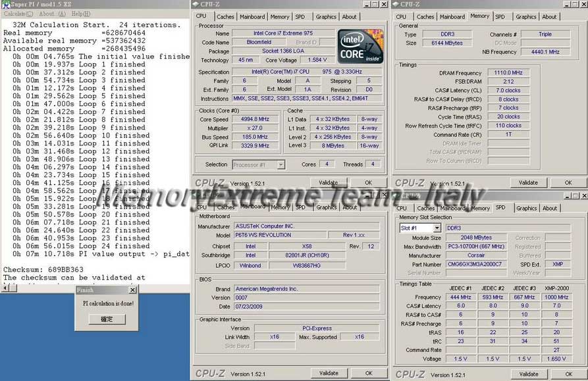
Task: Click OK in the SPD window
Action: click(x=568, y=374)
